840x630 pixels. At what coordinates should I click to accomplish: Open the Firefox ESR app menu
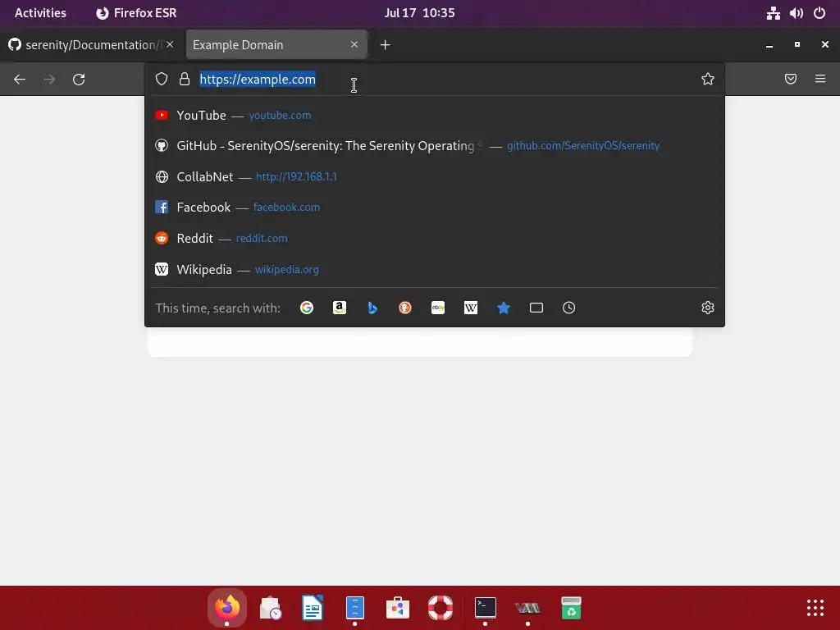(136, 13)
